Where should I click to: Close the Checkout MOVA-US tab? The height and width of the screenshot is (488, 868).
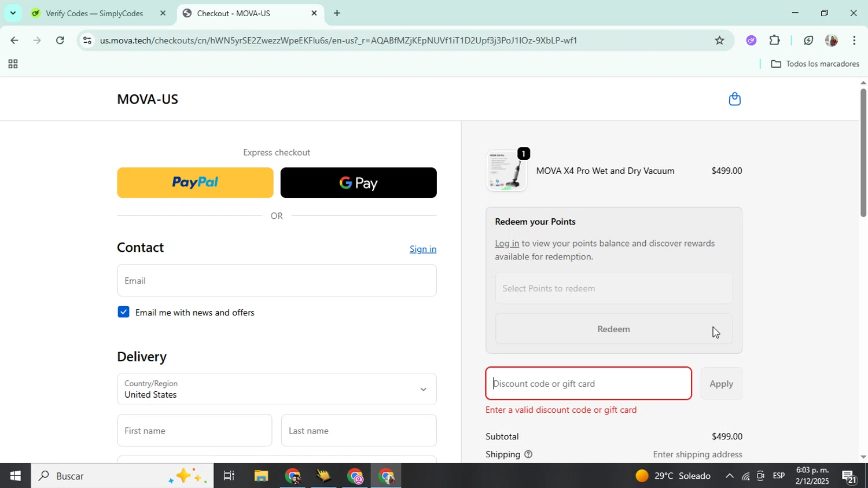coord(314,13)
